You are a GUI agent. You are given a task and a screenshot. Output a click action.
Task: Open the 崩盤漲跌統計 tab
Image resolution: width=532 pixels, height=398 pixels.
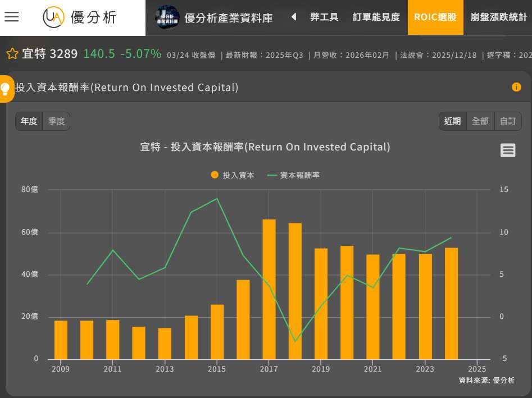click(x=499, y=17)
